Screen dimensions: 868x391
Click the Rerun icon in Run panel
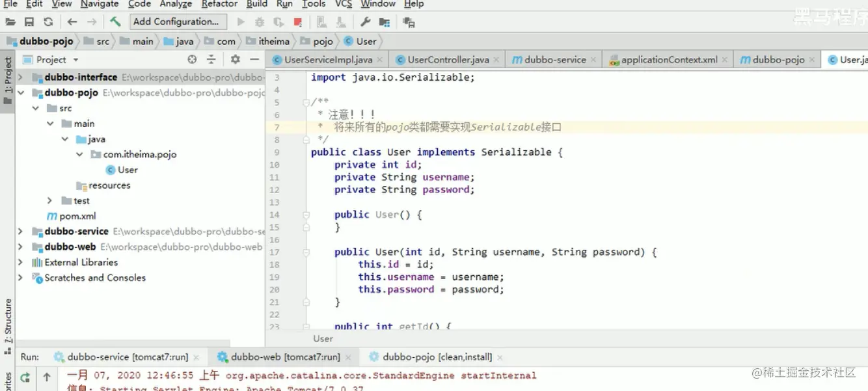[25, 377]
